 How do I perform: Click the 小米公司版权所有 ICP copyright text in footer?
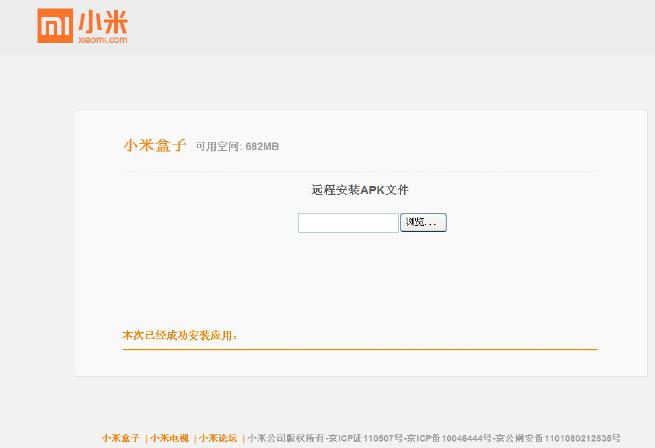(434, 438)
